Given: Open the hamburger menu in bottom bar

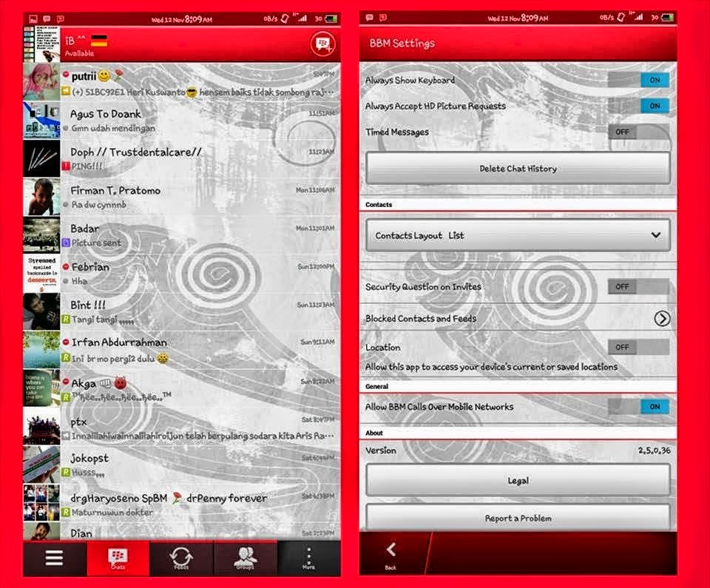Looking at the screenshot, I should click(54, 558).
